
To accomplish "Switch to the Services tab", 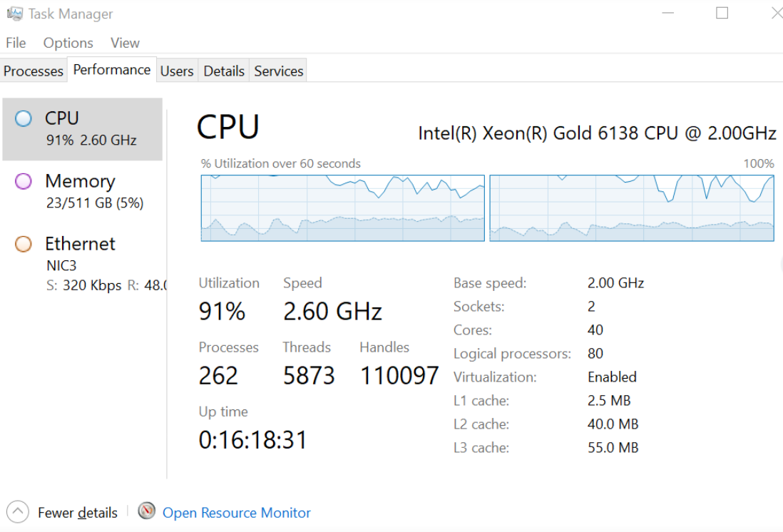I will (278, 71).
